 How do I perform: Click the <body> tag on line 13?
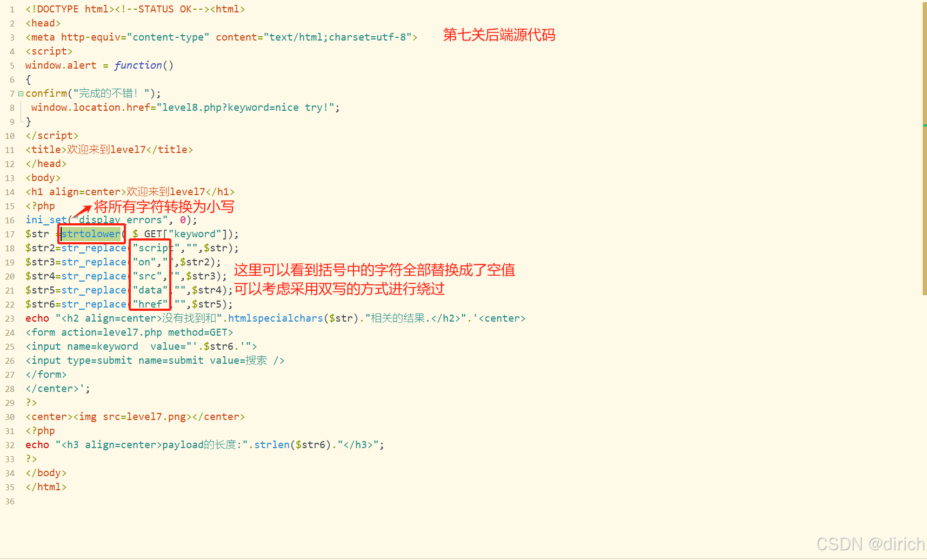click(x=43, y=178)
